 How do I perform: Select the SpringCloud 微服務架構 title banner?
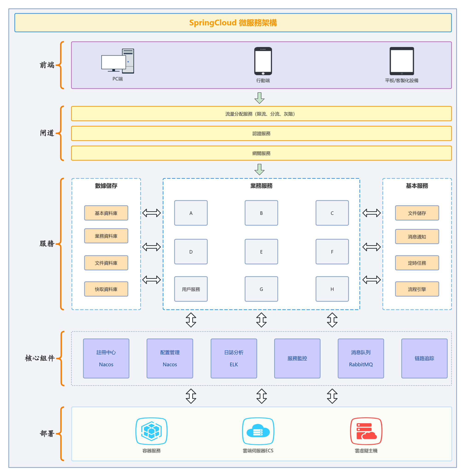(x=233, y=23)
